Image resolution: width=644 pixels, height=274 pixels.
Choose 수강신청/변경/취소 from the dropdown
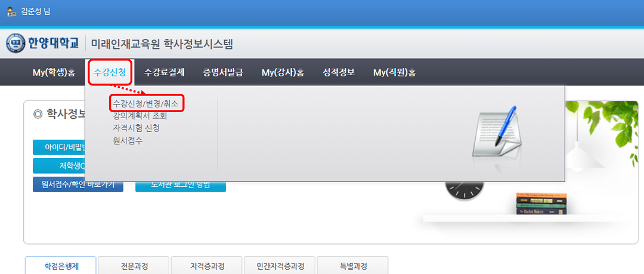145,104
